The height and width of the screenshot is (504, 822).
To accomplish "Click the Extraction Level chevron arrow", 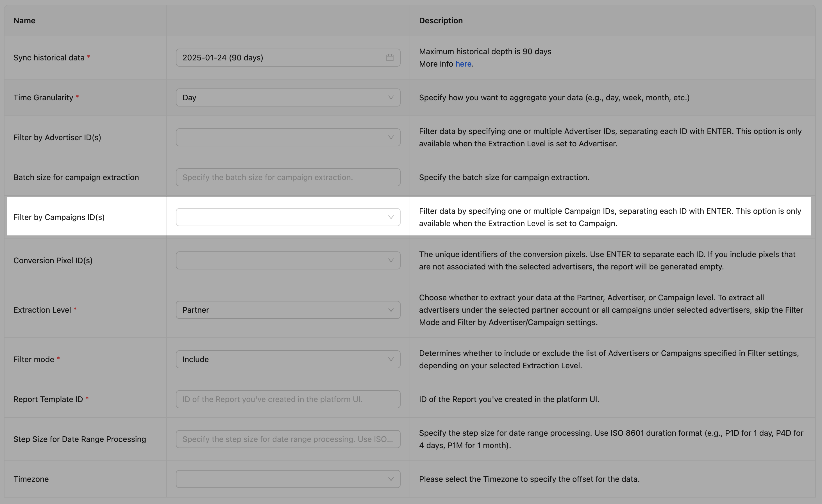I will (391, 310).
